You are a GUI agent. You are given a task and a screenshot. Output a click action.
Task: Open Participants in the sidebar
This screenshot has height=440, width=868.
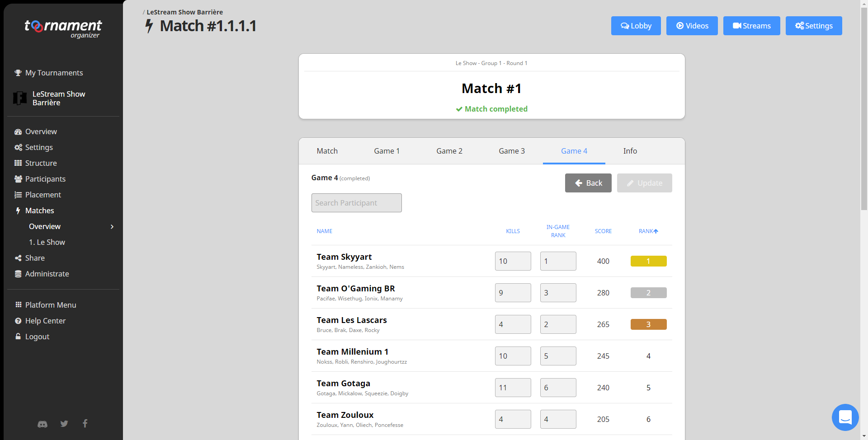click(x=45, y=179)
